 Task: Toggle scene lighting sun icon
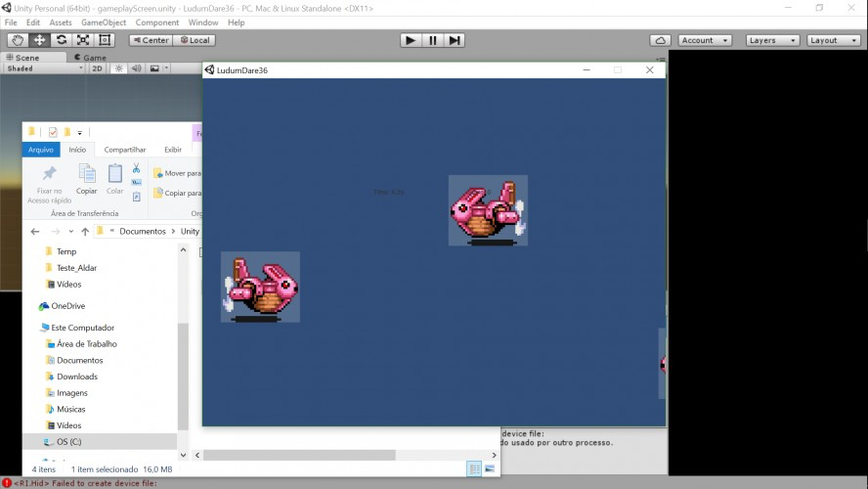coord(118,68)
